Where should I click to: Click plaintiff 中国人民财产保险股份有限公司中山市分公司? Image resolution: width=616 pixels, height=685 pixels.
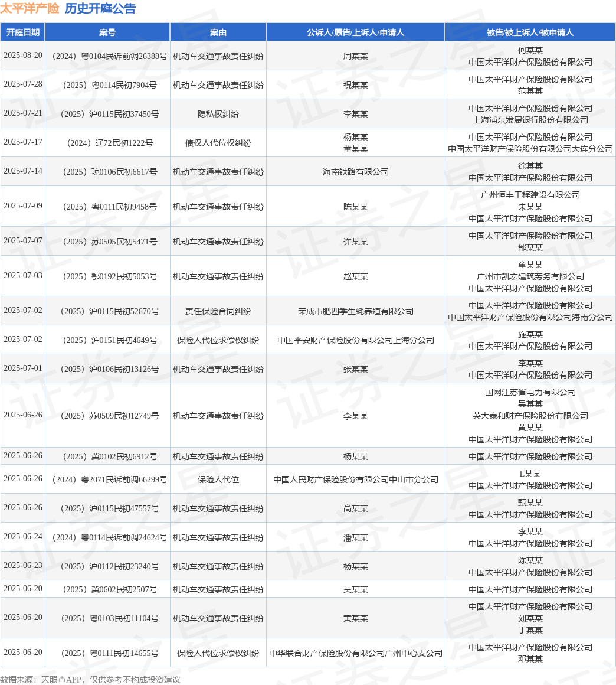[x=355, y=480]
